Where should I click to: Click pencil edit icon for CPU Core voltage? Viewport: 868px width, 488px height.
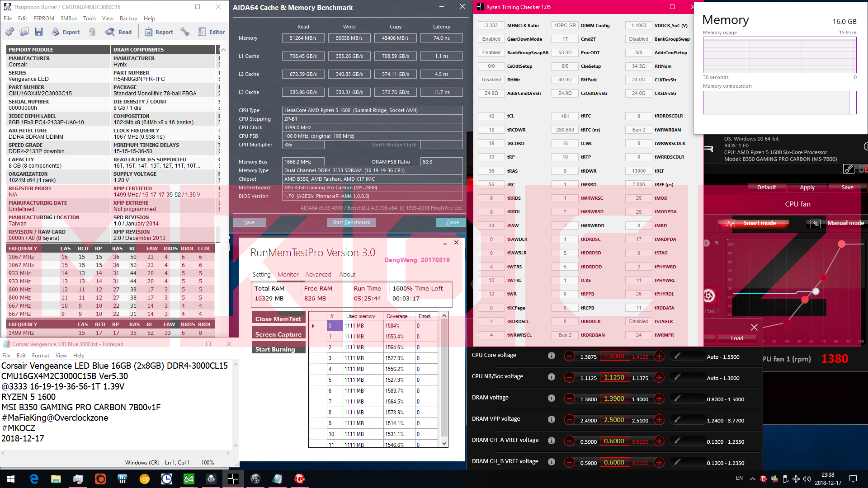[677, 356]
